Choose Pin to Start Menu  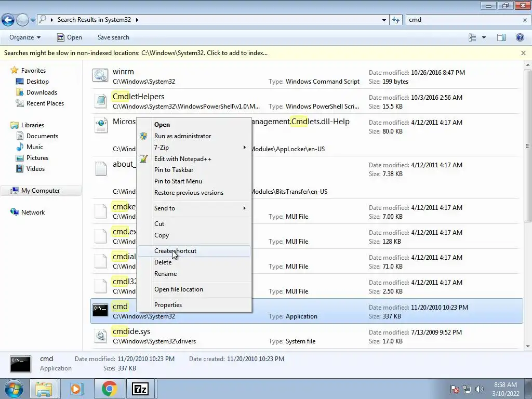click(194, 181)
